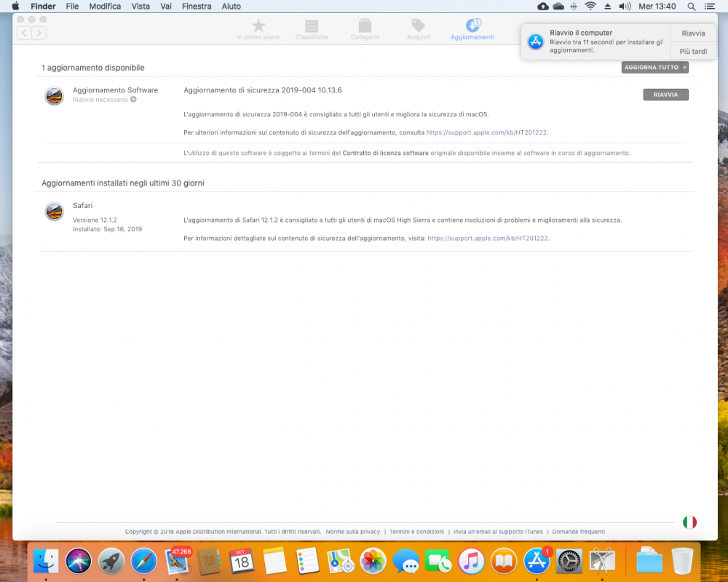Open Calendar from the Dock
728x582 pixels.
point(242,561)
